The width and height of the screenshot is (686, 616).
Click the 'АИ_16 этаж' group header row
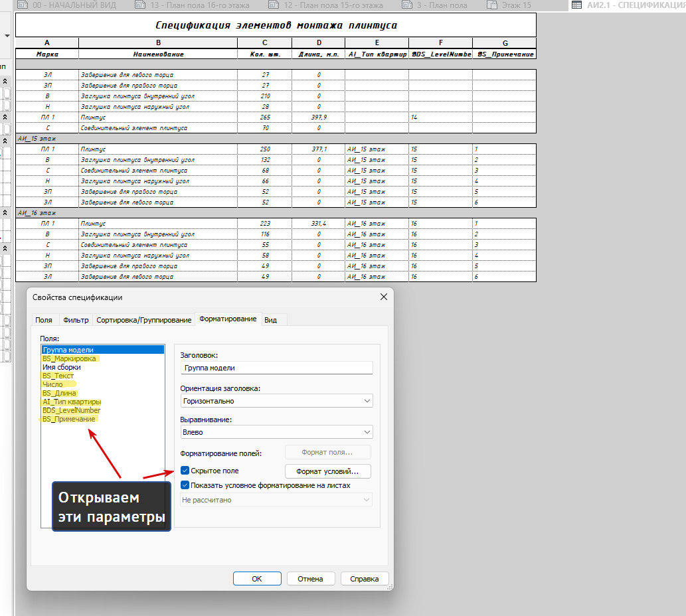[276, 213]
